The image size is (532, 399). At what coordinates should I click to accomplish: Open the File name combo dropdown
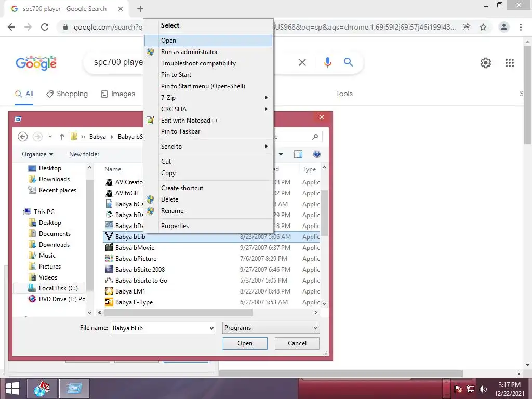point(211,328)
